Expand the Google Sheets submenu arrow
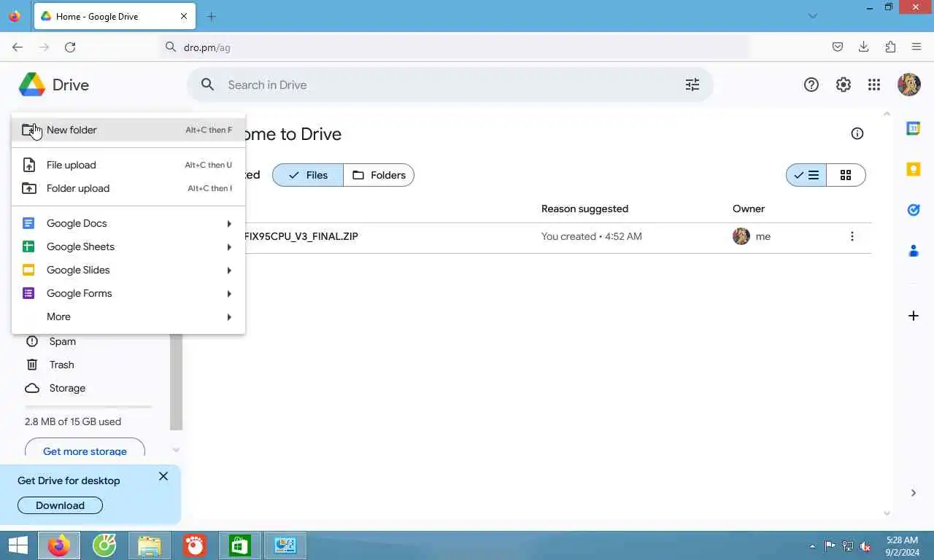This screenshot has width=934, height=560. coord(229,246)
